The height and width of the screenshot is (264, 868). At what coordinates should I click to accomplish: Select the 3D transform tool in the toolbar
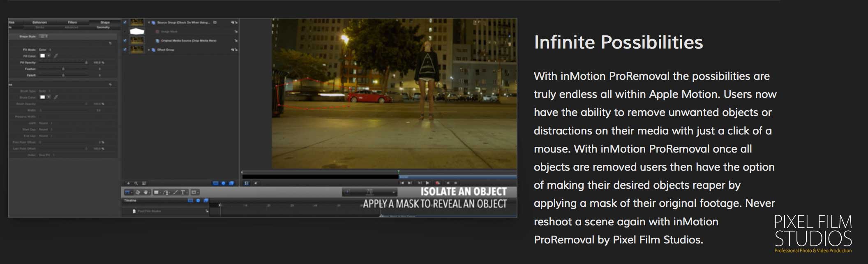(138, 192)
